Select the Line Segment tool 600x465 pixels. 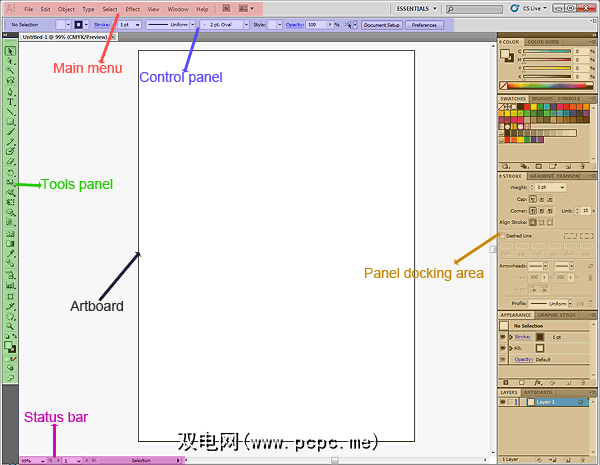click(10, 112)
